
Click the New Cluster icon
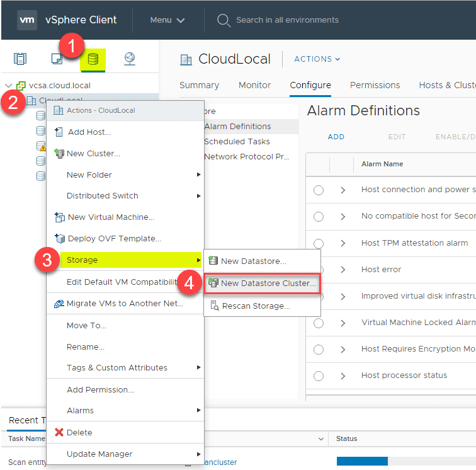point(59,154)
